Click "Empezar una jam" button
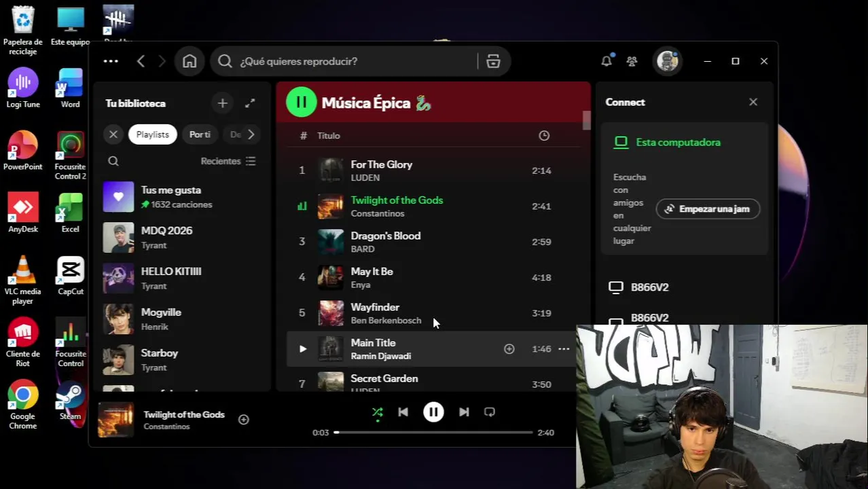Image resolution: width=868 pixels, height=489 pixels. [708, 209]
